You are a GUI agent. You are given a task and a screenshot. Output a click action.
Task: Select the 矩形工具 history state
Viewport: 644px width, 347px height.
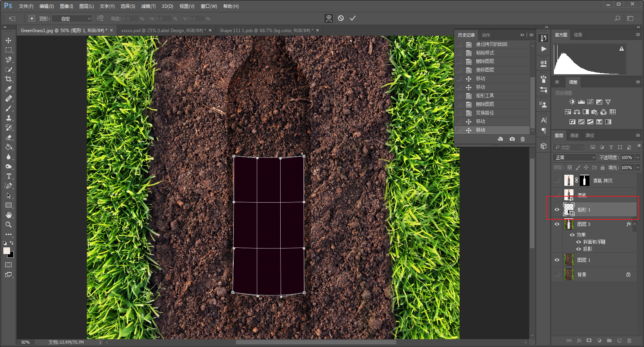pos(493,96)
